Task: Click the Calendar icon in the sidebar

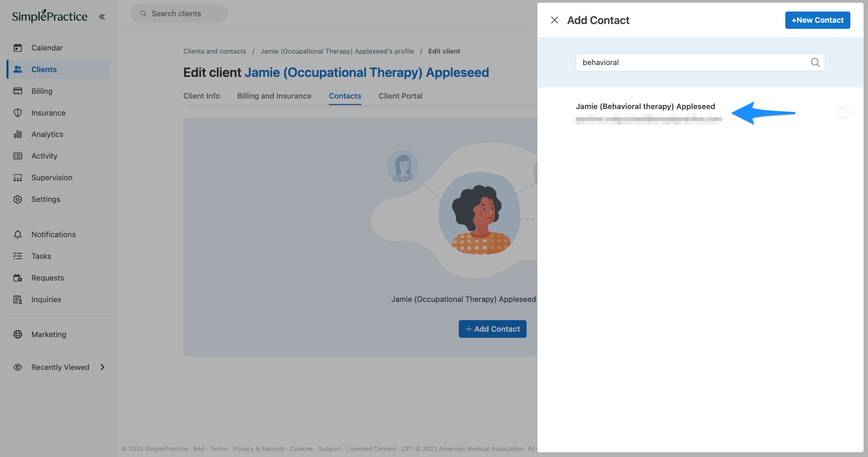Action: [18, 48]
